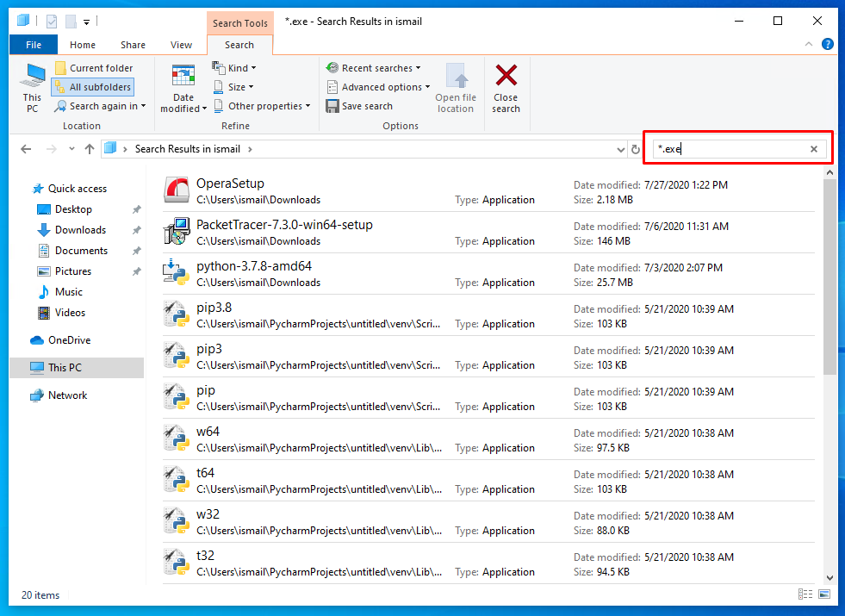The height and width of the screenshot is (616, 845).
Task: Open the recent locations chevron
Action: [x=71, y=149]
